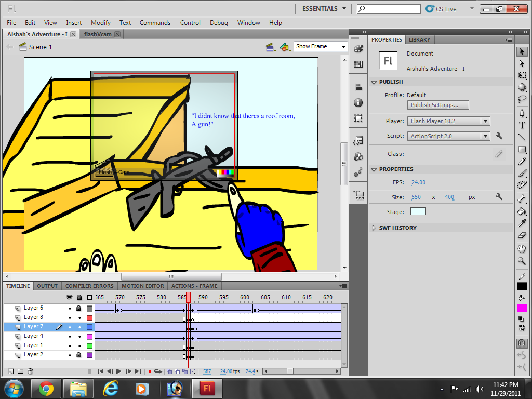Open the Player version dropdown
The width and height of the screenshot is (532, 399).
[x=448, y=121]
